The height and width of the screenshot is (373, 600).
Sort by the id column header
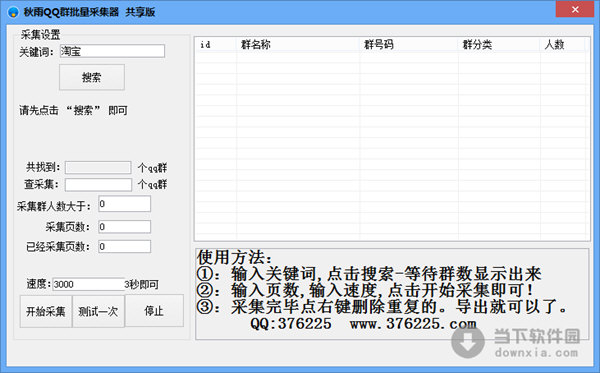pyautogui.click(x=216, y=45)
